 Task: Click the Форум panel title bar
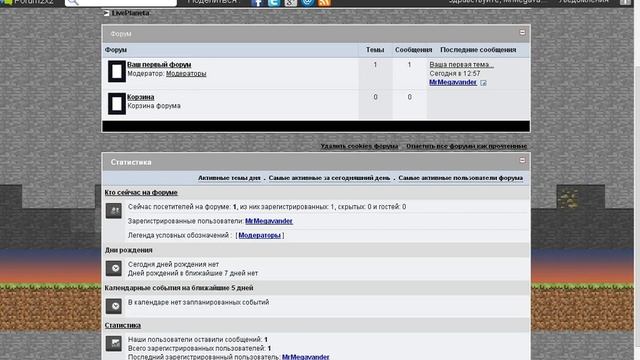[316, 34]
